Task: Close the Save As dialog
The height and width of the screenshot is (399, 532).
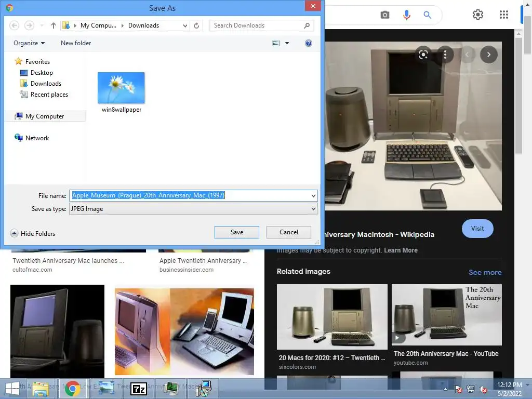Action: pyautogui.click(x=313, y=6)
